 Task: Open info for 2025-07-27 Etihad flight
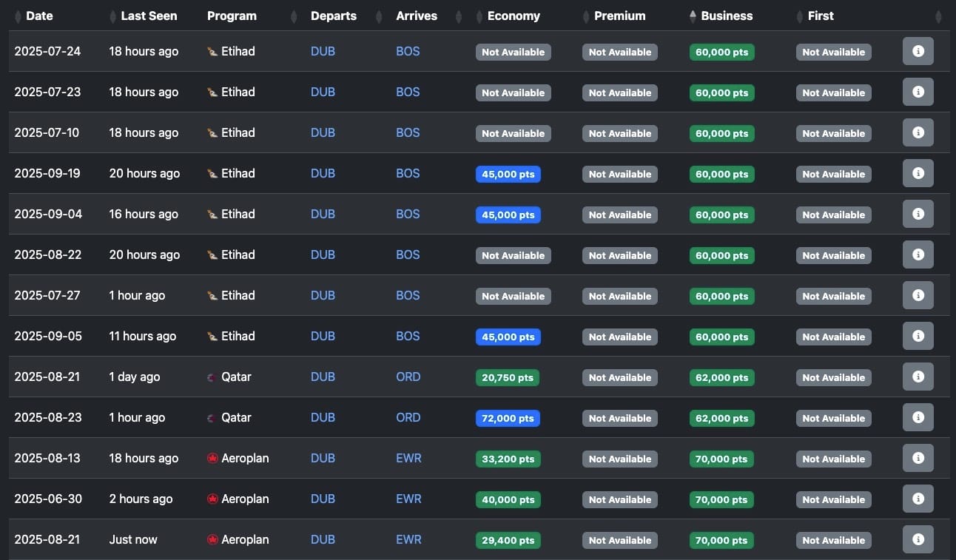pyautogui.click(x=918, y=296)
